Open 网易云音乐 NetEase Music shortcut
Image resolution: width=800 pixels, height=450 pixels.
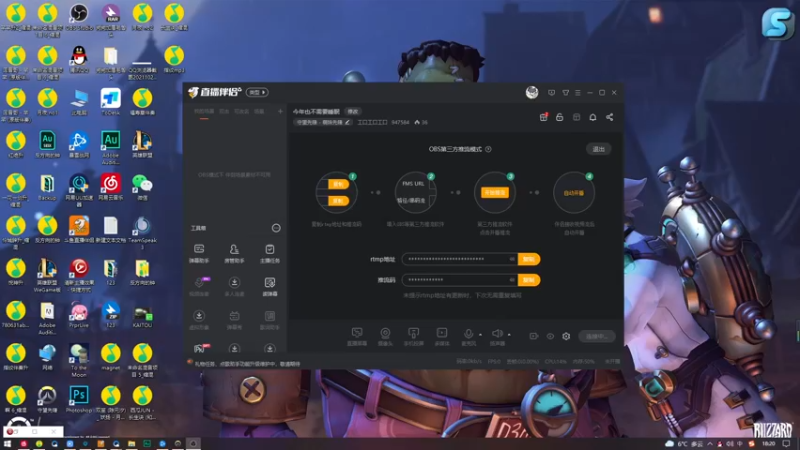click(111, 187)
